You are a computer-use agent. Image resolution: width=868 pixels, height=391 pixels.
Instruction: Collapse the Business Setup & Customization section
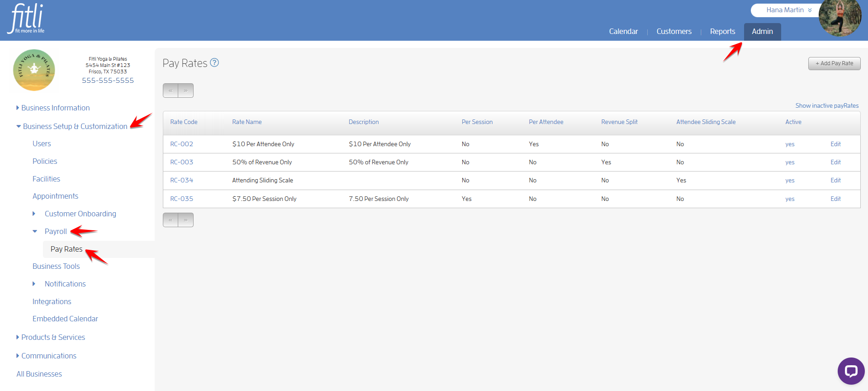coord(72,126)
